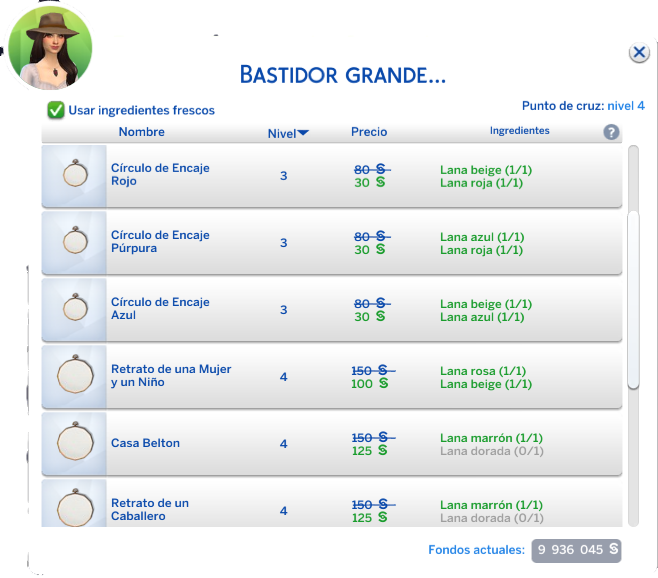Click the 30 § price of Encaje Azul
The height and width of the screenshot is (578, 658).
tap(369, 316)
